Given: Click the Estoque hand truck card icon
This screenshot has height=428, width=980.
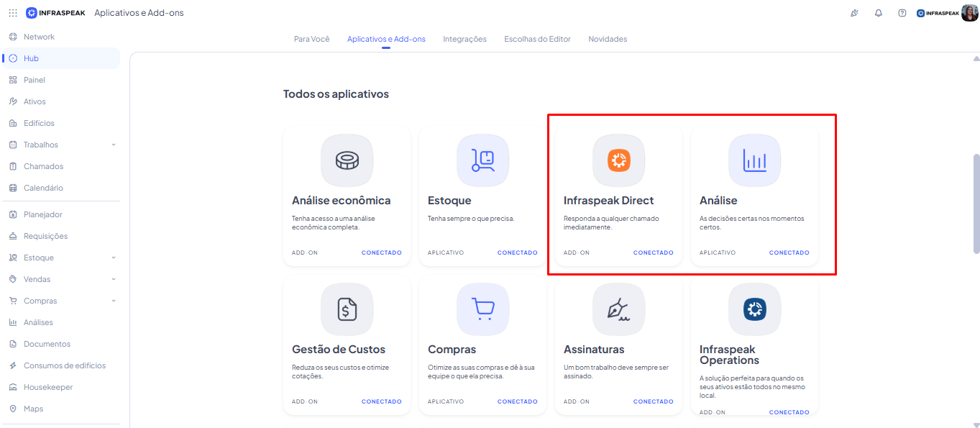Looking at the screenshot, I should pyautogui.click(x=482, y=160).
